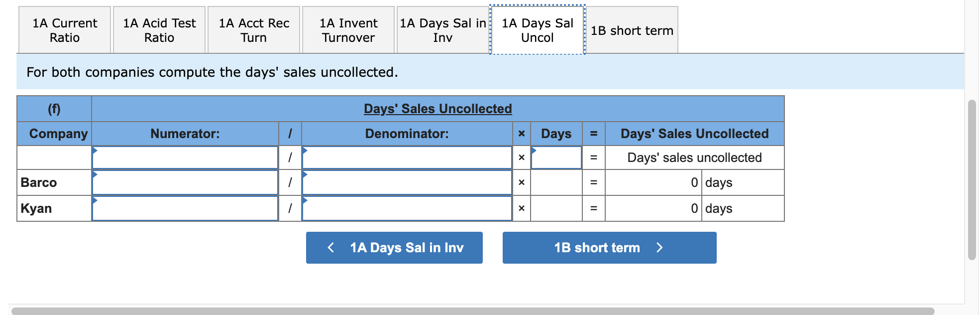Open the 1A Invent Turnover tab

[x=348, y=30]
